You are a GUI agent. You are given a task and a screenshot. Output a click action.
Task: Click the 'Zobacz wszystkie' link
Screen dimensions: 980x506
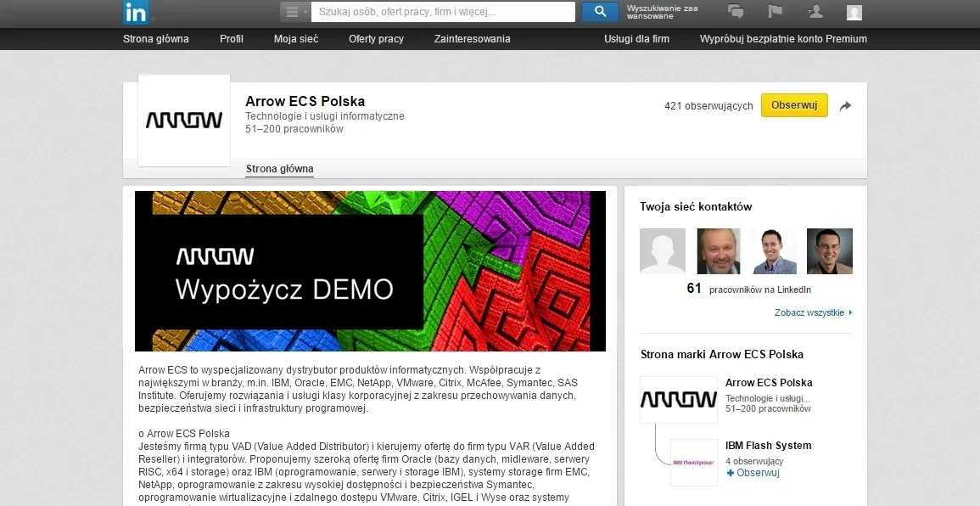813,312
